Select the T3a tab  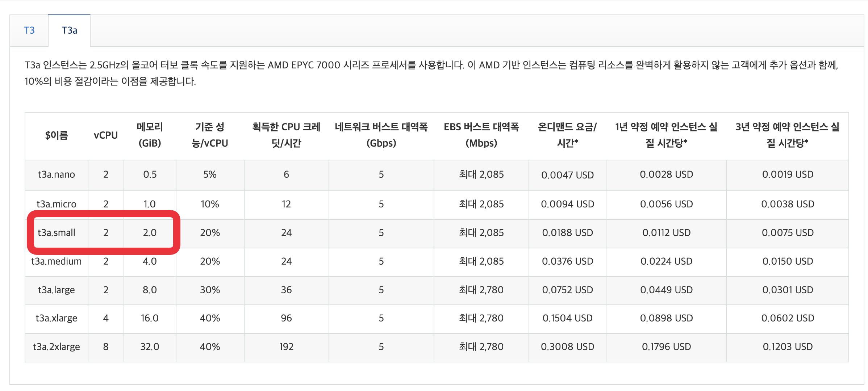pos(69,30)
